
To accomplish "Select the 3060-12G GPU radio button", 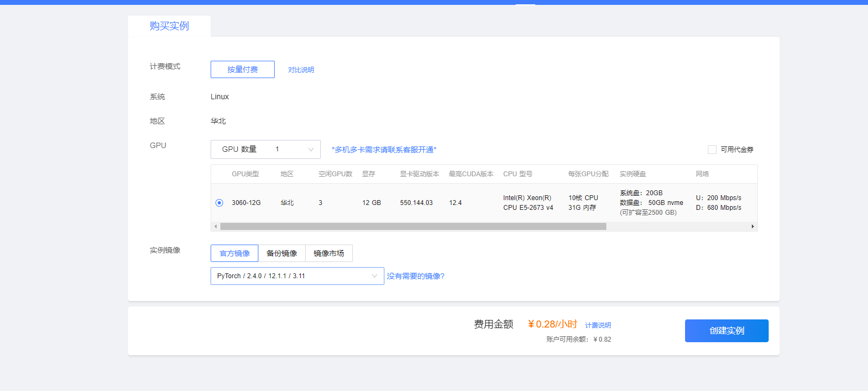I will tap(219, 203).
